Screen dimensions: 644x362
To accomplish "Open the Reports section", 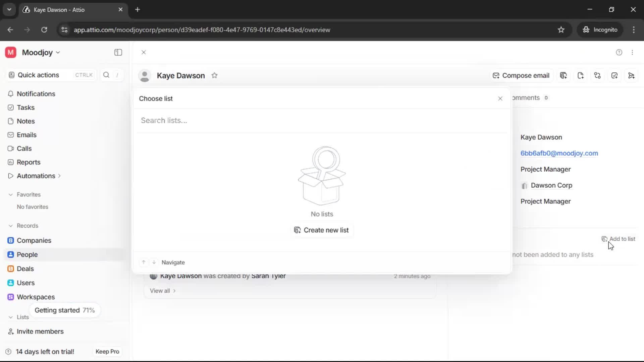I will tap(28, 162).
